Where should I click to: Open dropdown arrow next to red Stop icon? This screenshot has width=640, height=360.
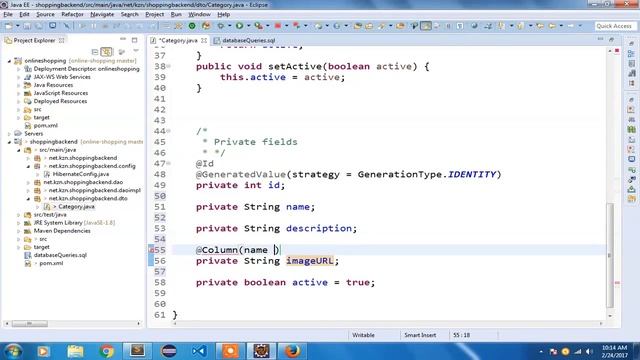click(286, 26)
